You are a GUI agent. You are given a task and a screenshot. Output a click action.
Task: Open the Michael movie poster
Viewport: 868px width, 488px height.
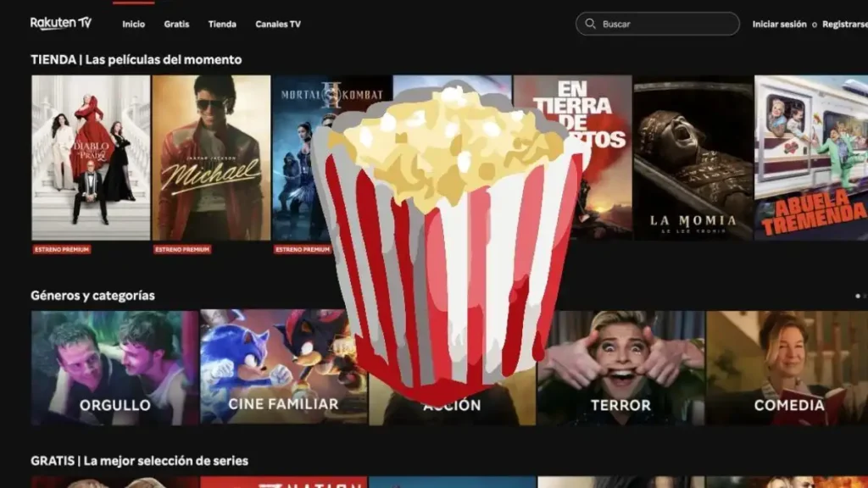[211, 158]
